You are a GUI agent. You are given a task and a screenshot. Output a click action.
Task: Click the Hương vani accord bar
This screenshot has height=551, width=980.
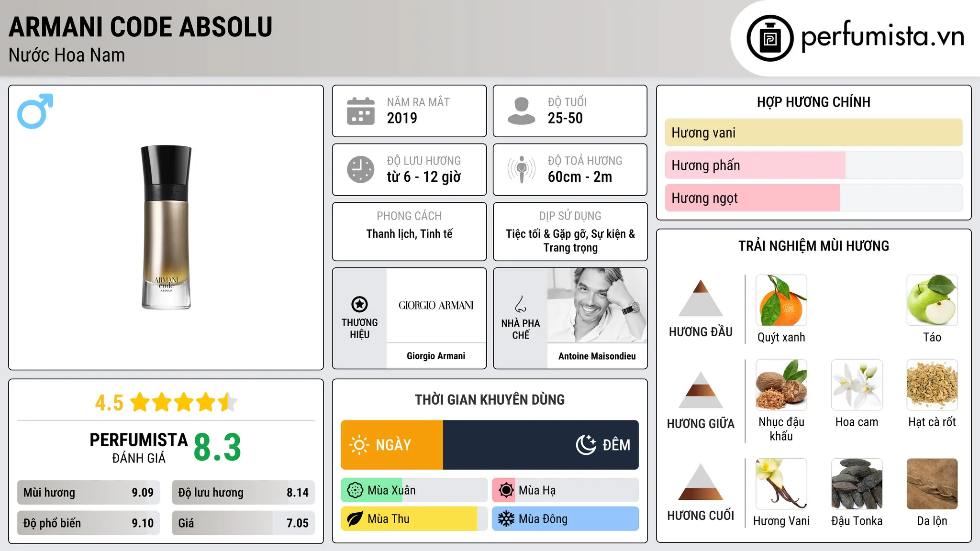pos(814,132)
